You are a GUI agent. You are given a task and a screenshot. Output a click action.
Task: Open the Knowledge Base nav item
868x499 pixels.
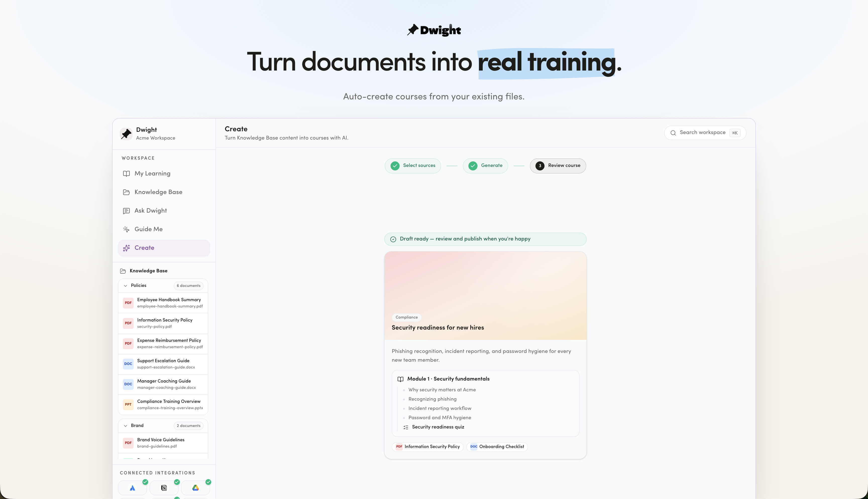tap(164, 192)
